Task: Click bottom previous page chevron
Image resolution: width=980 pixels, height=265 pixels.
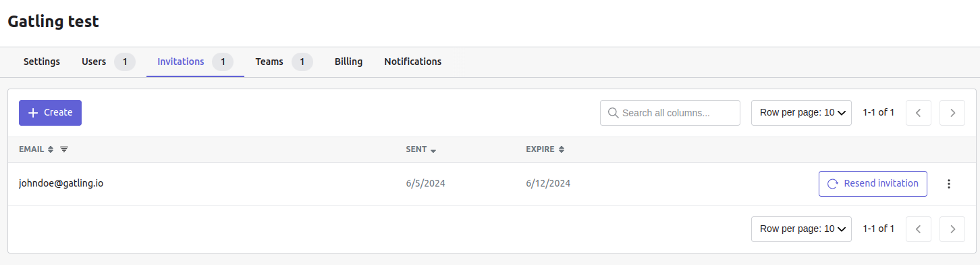Action: [918, 229]
